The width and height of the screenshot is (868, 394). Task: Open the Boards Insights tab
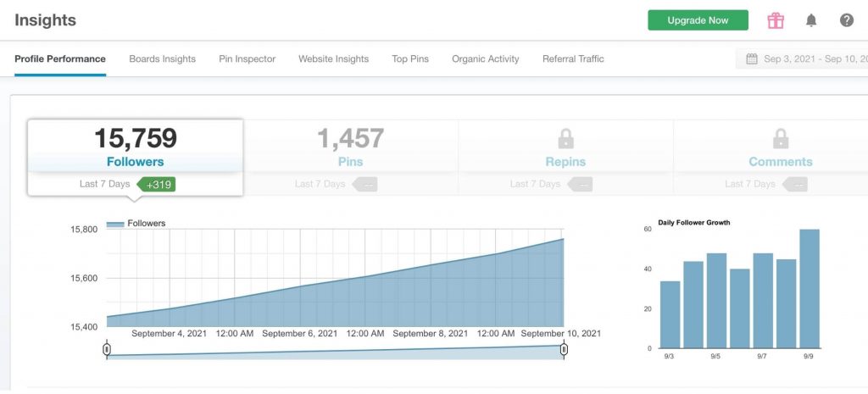coord(162,58)
